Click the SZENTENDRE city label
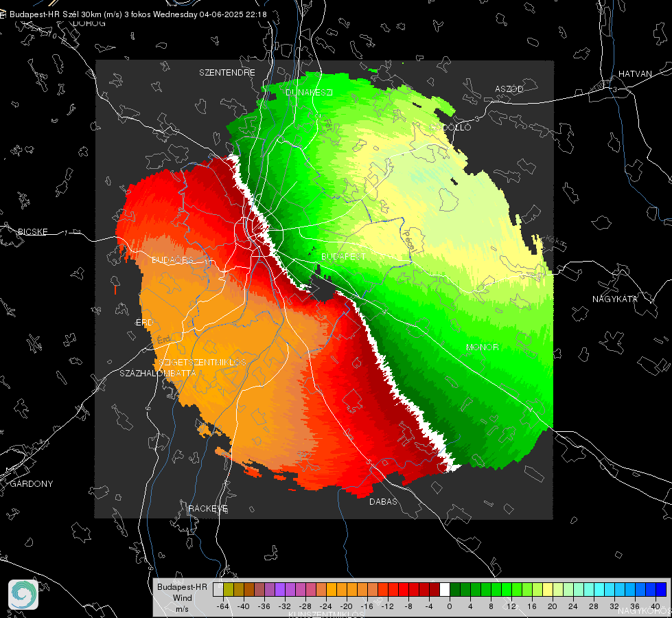 click(x=227, y=73)
